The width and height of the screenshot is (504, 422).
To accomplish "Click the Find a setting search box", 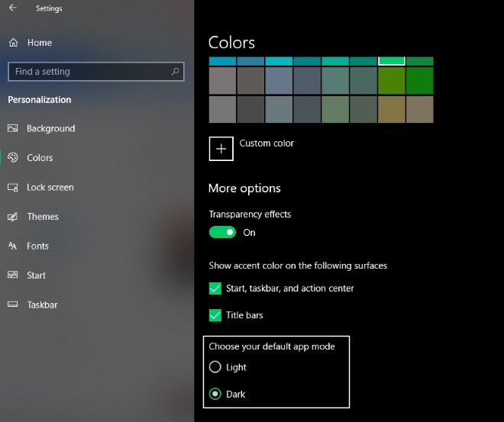I will click(x=88, y=72).
